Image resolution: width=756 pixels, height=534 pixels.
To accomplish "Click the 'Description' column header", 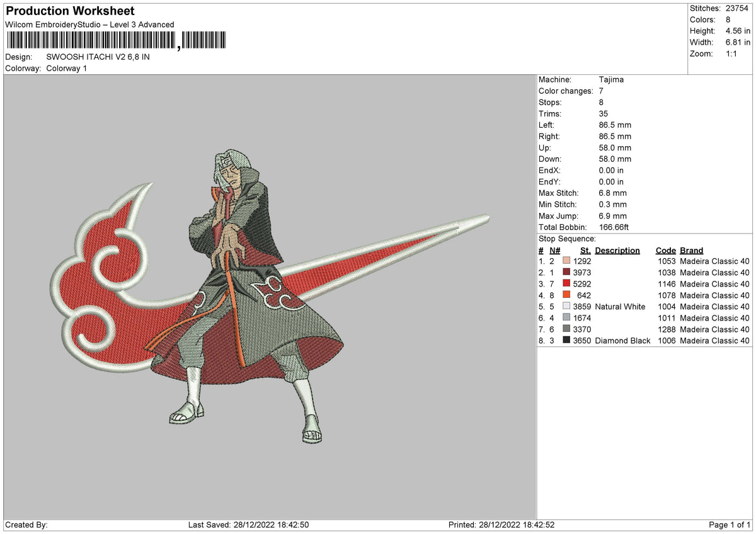I will (617, 250).
